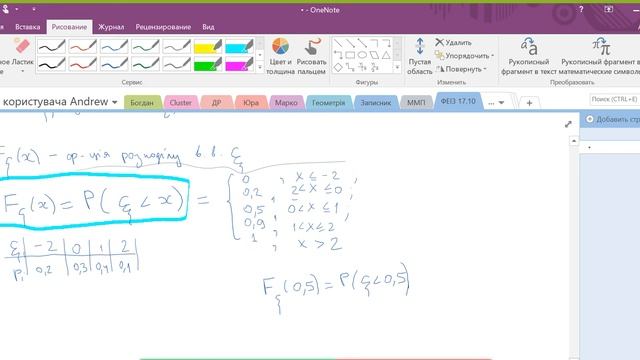
Task: Open Help with the question mark icon
Action: pos(581,9)
